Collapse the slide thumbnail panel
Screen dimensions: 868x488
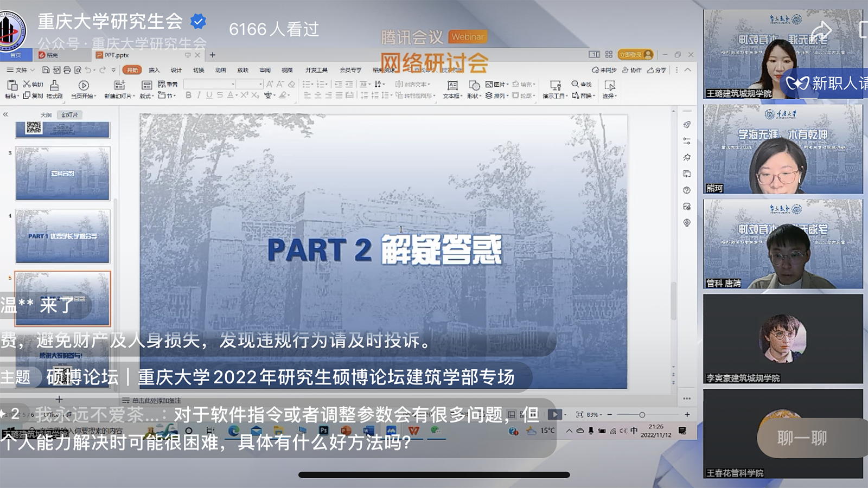click(6, 114)
